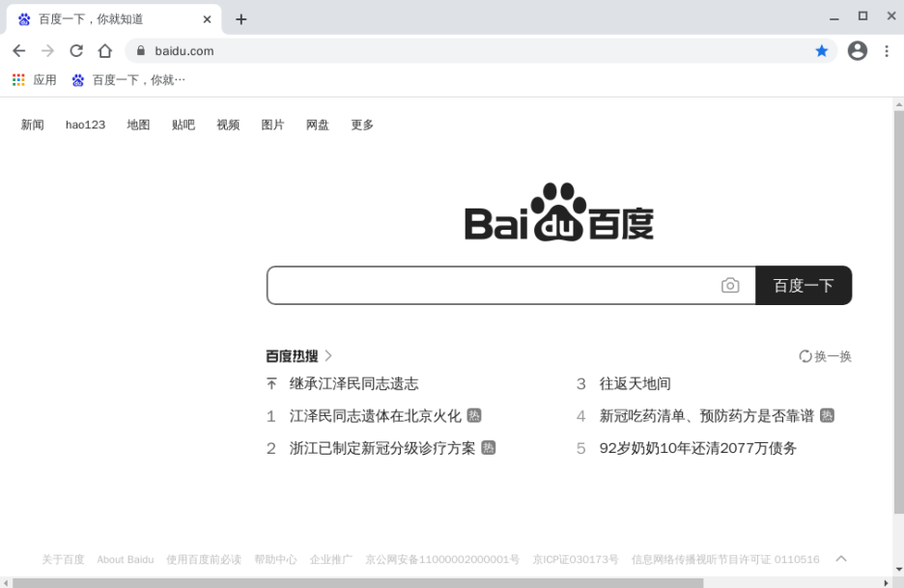Expand the 百度热搜 chevron arrow
The height and width of the screenshot is (588, 904).
(328, 356)
